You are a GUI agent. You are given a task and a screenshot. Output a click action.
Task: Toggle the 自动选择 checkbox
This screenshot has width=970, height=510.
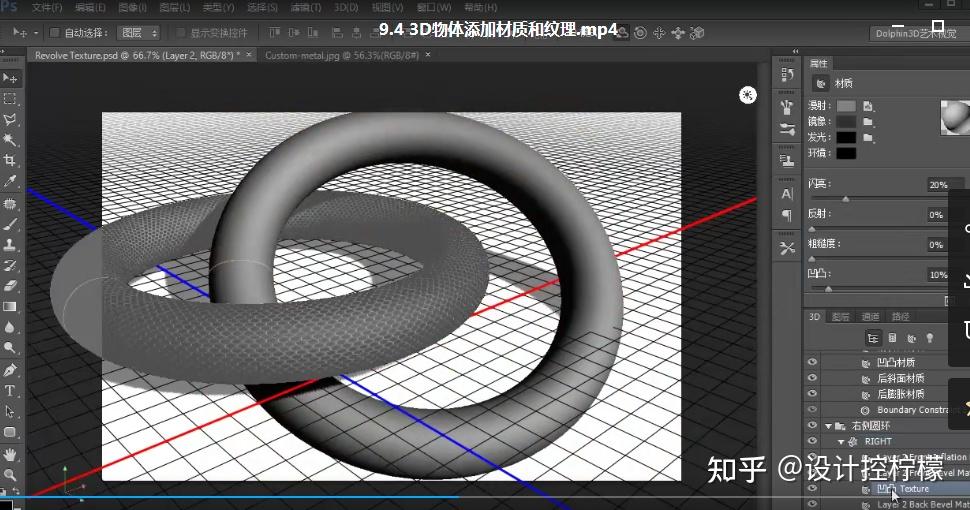(x=55, y=32)
